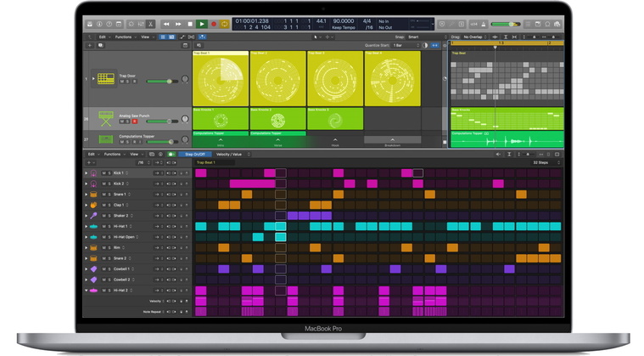Solo the Clap 1 row
This screenshot has height=356, width=644.
click(109, 205)
